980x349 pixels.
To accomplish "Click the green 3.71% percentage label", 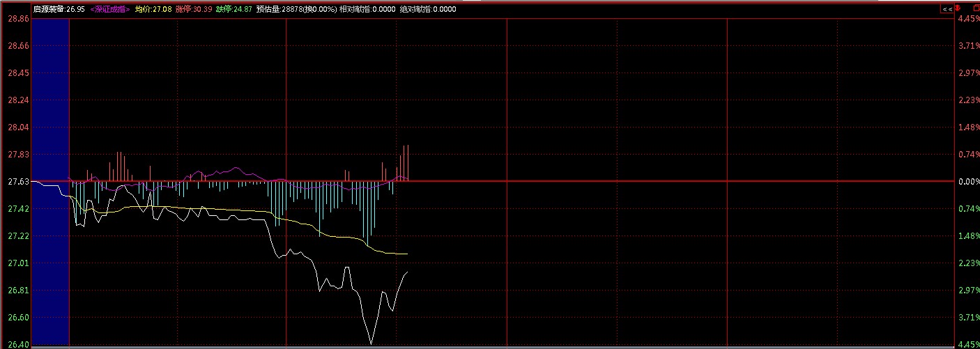I will [967, 318].
